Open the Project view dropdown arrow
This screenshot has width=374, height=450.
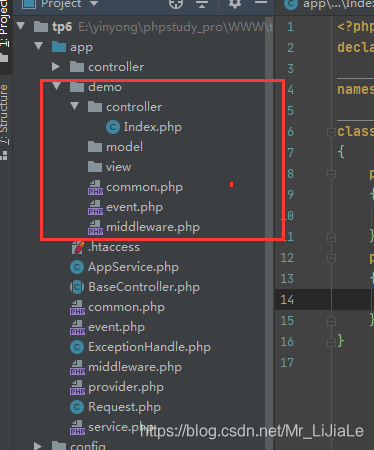[94, 4]
